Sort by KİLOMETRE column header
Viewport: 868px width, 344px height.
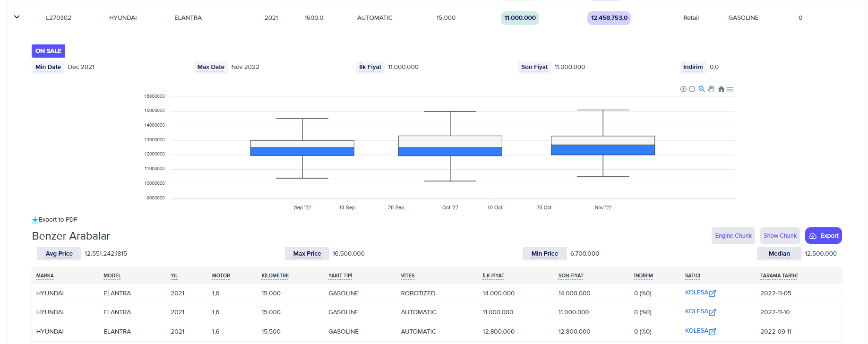point(275,275)
